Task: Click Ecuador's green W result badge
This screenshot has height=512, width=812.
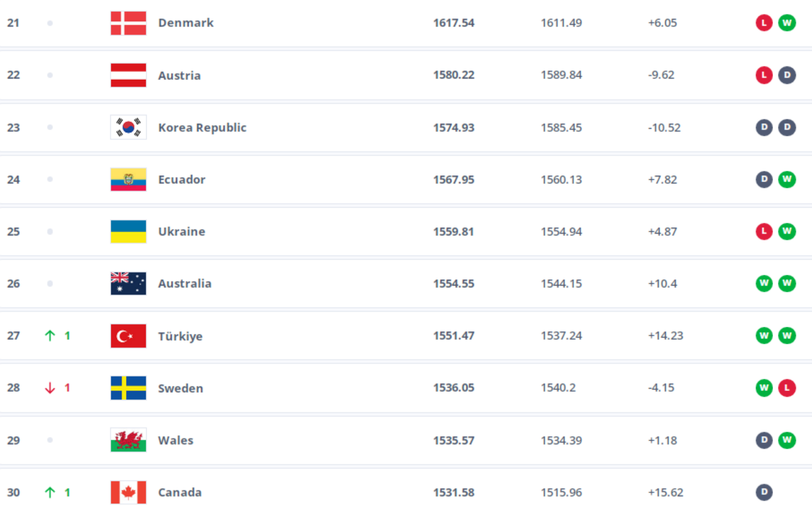Action: point(787,179)
